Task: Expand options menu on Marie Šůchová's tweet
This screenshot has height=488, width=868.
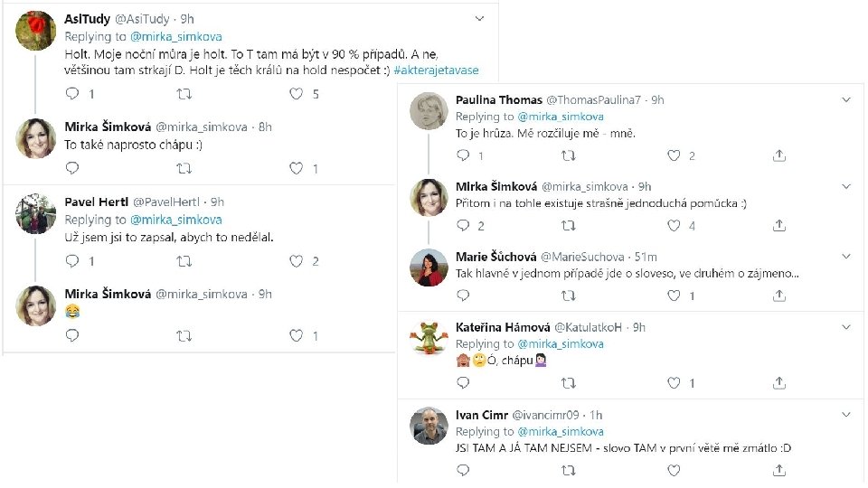Action: 845,257
